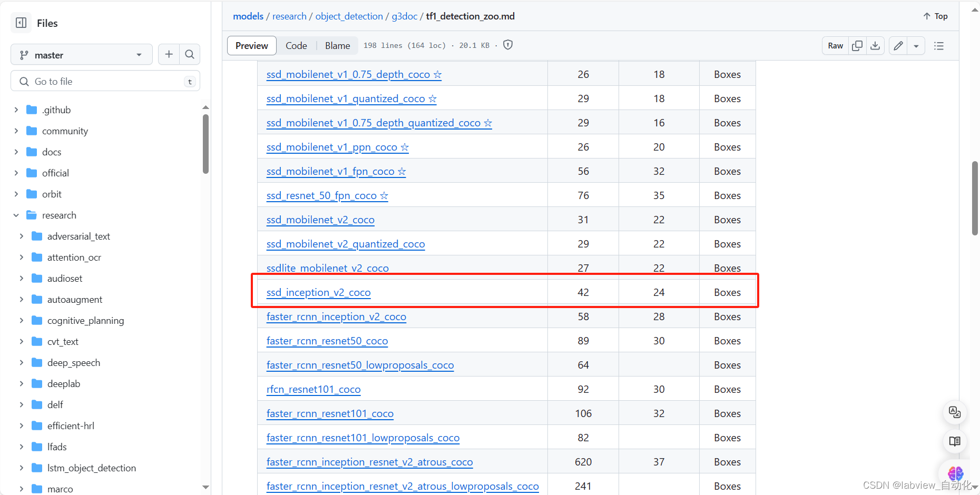
Task: Collapse the research folder chevron
Action: 16,215
